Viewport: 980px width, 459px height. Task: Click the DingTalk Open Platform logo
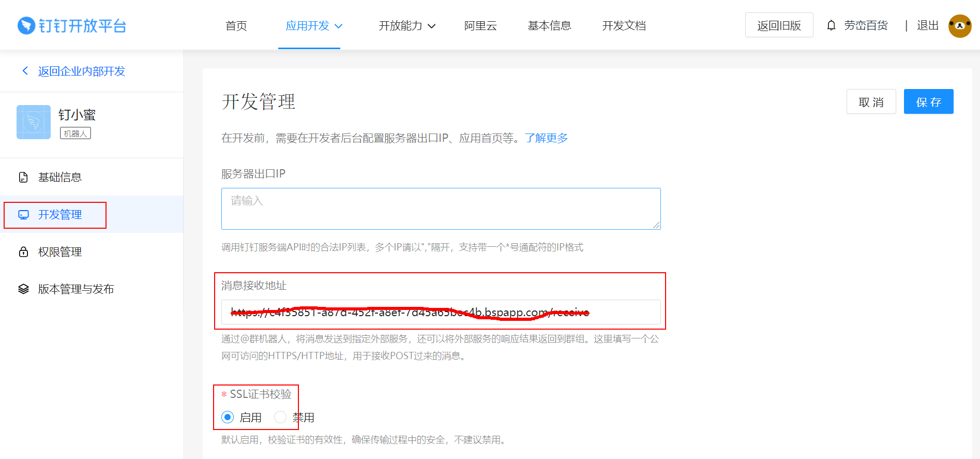coord(72,25)
